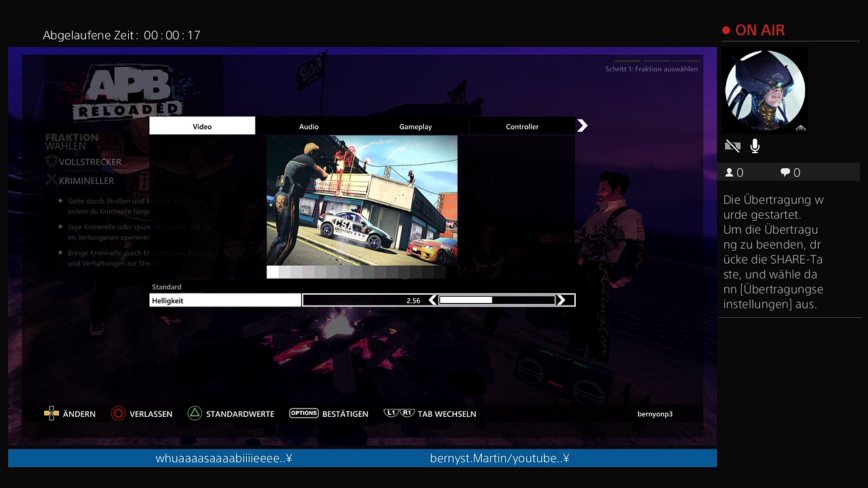Toggle the crossed-out broadcast camera
Image resolution: width=868 pixels, height=488 pixels.
tap(732, 146)
